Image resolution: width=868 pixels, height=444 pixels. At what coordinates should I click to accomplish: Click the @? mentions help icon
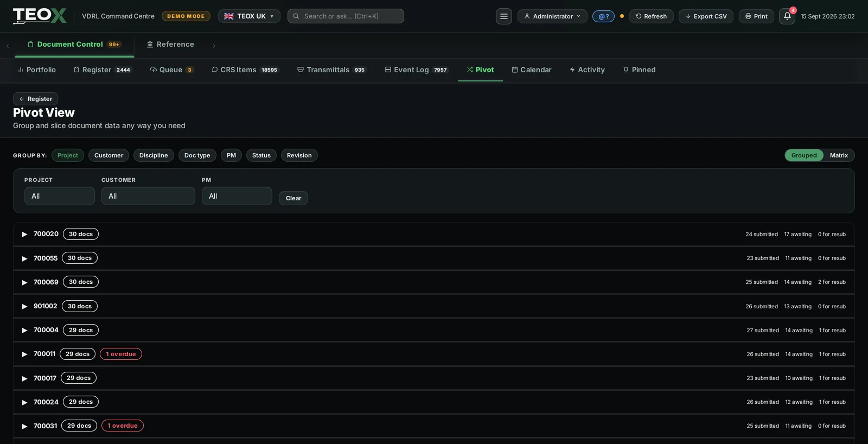click(x=603, y=16)
